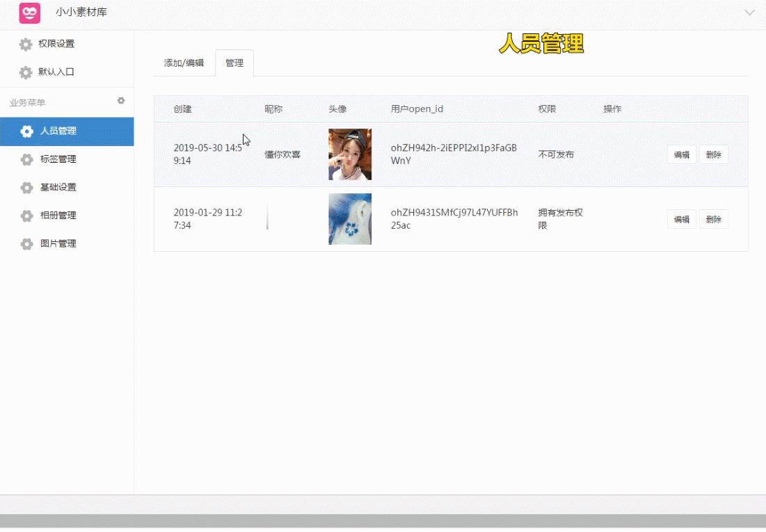This screenshot has height=532, width=766.
Task: Click the avatar photo of 懂你欢喜
Action: (x=350, y=154)
